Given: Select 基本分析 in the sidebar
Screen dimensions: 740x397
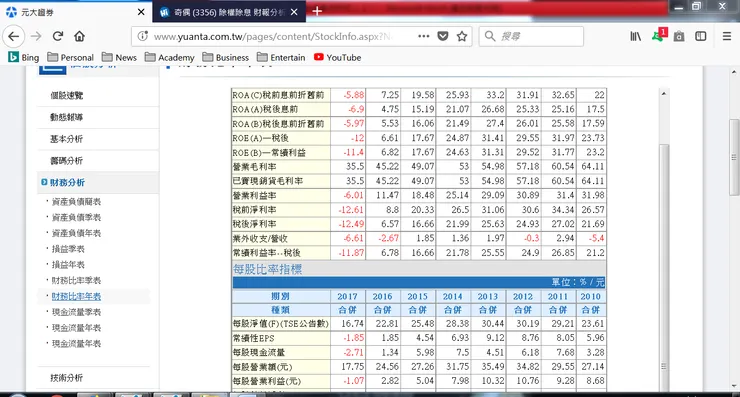Looking at the screenshot, I should [x=67, y=139].
